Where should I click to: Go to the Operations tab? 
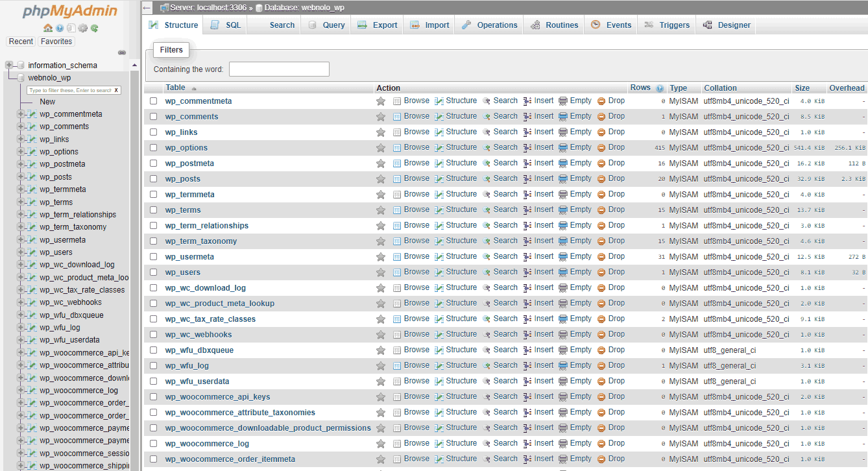tap(490, 25)
